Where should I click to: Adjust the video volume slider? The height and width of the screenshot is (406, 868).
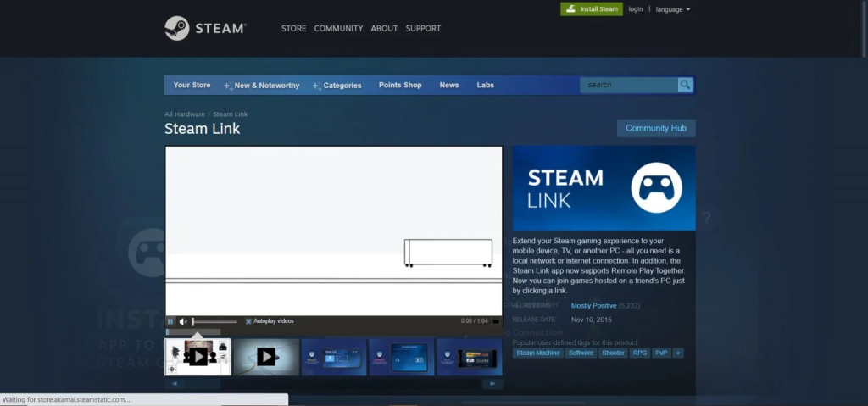click(214, 321)
